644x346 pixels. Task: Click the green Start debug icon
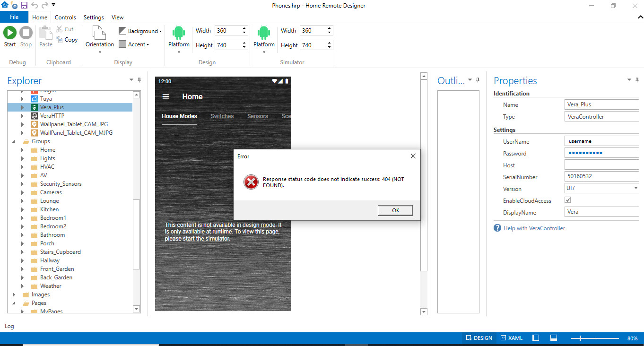(10, 33)
